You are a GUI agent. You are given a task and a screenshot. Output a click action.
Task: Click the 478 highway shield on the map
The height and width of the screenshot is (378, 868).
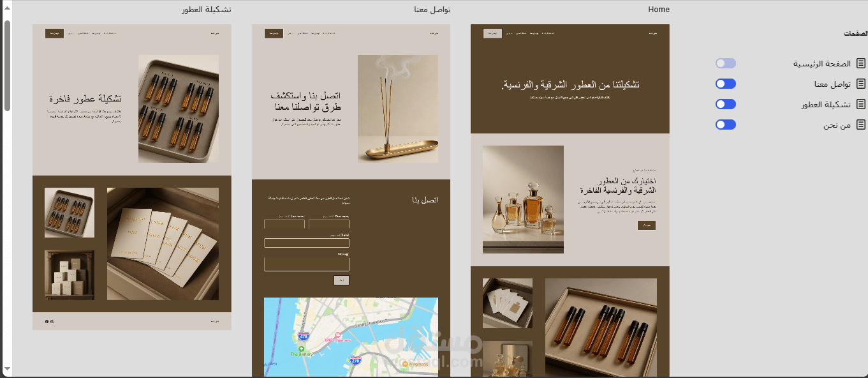304,336
